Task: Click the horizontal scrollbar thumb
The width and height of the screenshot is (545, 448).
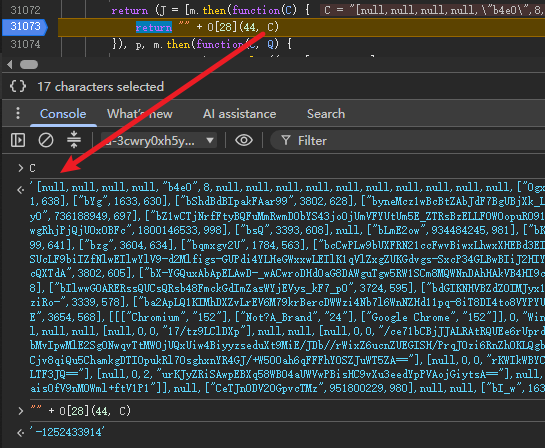Action: point(29,65)
